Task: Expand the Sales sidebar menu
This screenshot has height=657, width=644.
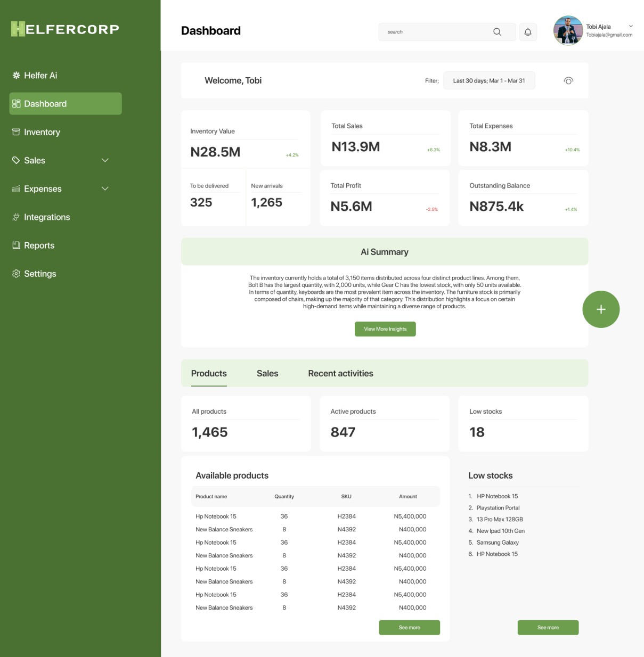Action: pyautogui.click(x=104, y=160)
